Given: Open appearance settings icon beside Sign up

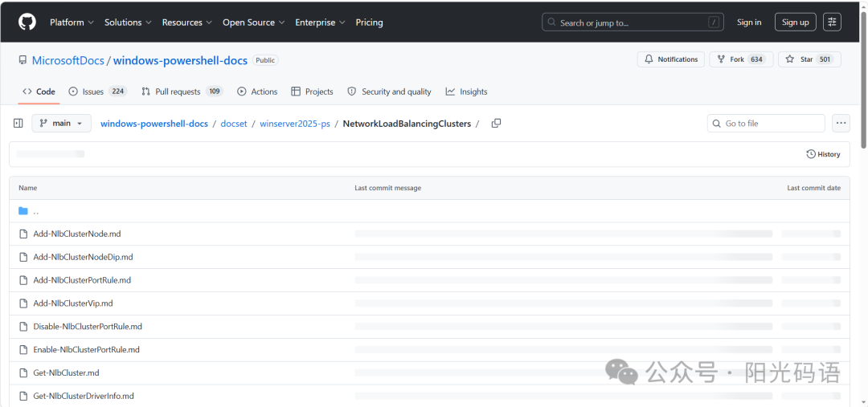Looking at the screenshot, I should pyautogui.click(x=832, y=22).
